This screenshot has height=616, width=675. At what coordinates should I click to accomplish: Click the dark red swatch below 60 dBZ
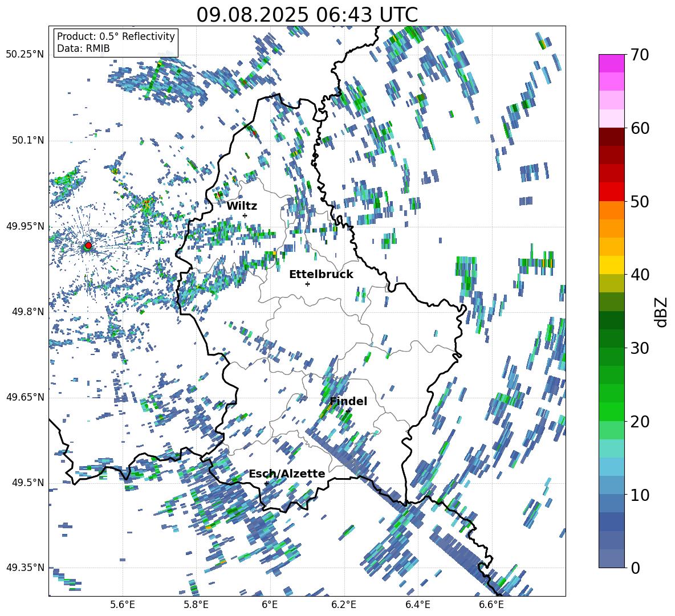click(x=611, y=137)
